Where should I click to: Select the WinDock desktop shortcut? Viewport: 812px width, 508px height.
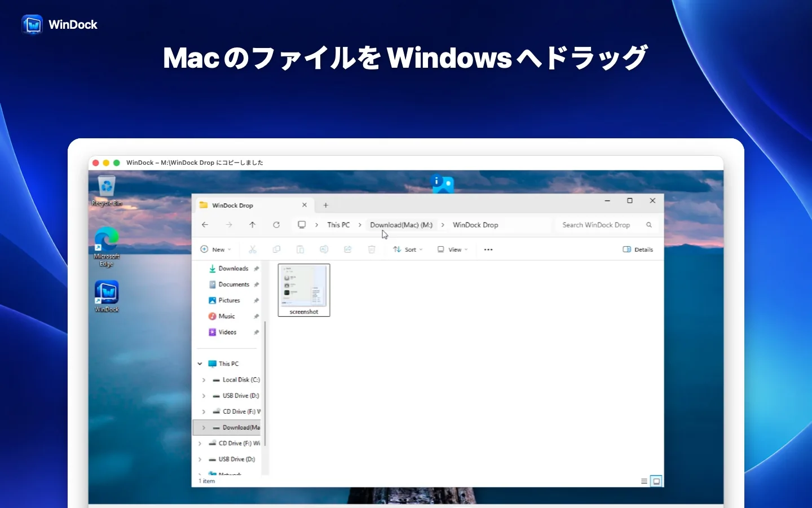[107, 296]
